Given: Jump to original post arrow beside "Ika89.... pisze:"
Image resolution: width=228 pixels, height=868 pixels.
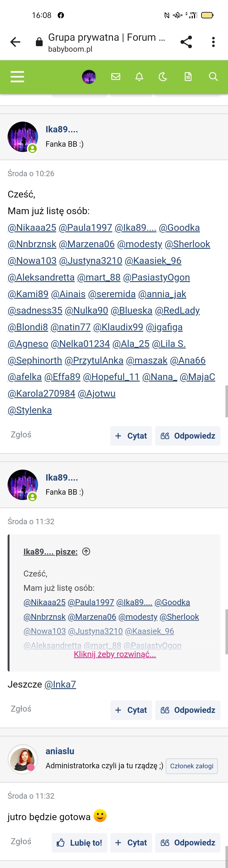Looking at the screenshot, I should click(86, 551).
